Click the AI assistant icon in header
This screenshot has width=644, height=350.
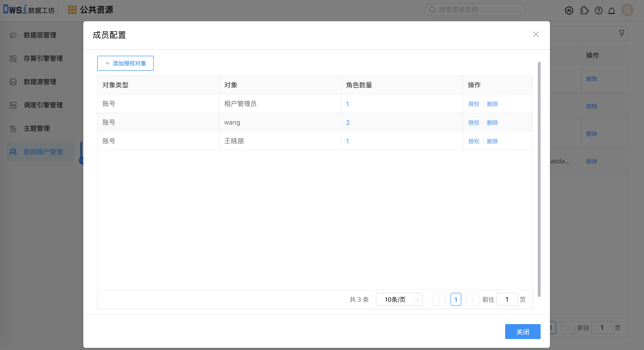(x=569, y=10)
